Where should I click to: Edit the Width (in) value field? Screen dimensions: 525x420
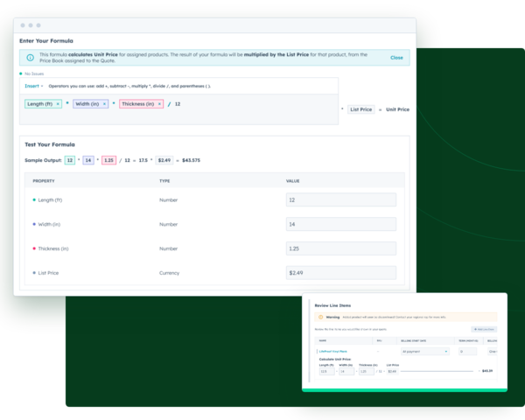[x=341, y=224]
